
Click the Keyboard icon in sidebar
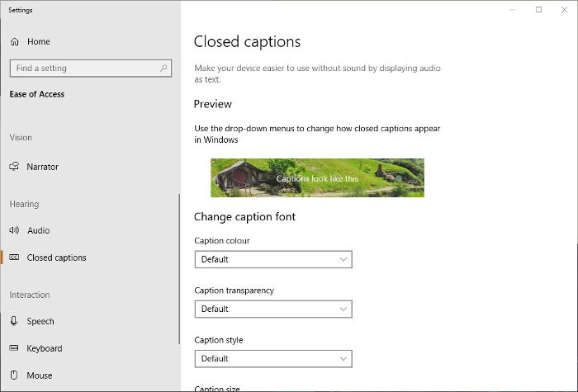click(14, 348)
